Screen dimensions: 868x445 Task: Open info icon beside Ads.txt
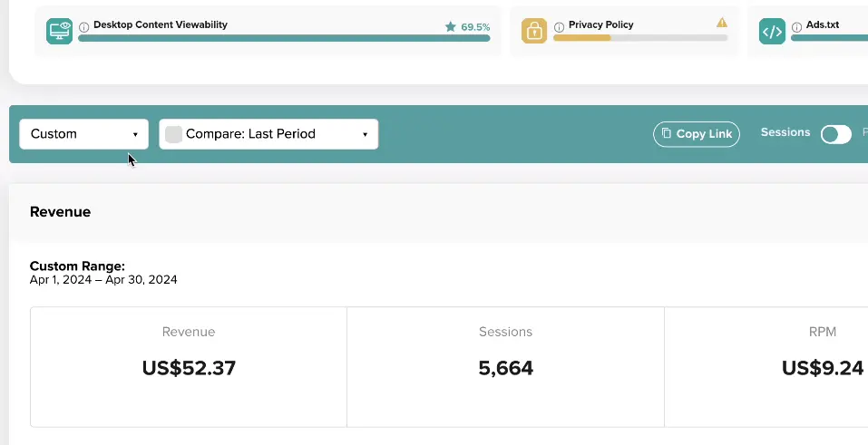click(x=796, y=27)
